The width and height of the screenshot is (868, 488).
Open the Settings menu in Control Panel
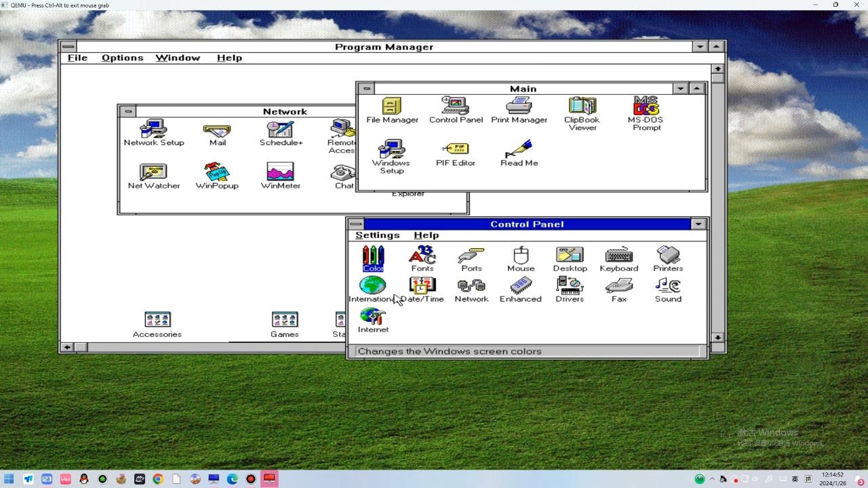coord(377,235)
